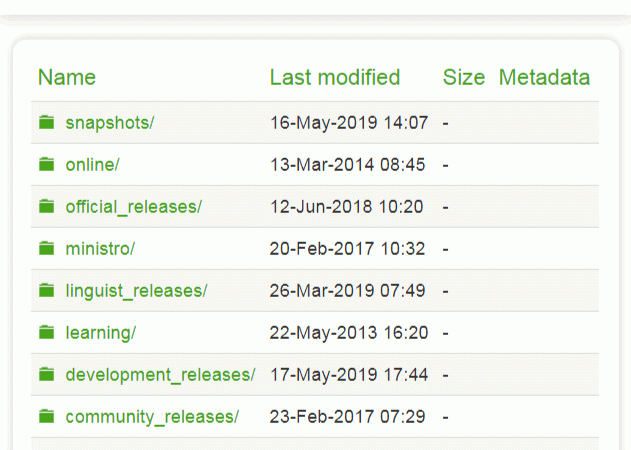Go to linguist_releases/ folder
The width and height of the screenshot is (631, 450).
pyautogui.click(x=136, y=291)
